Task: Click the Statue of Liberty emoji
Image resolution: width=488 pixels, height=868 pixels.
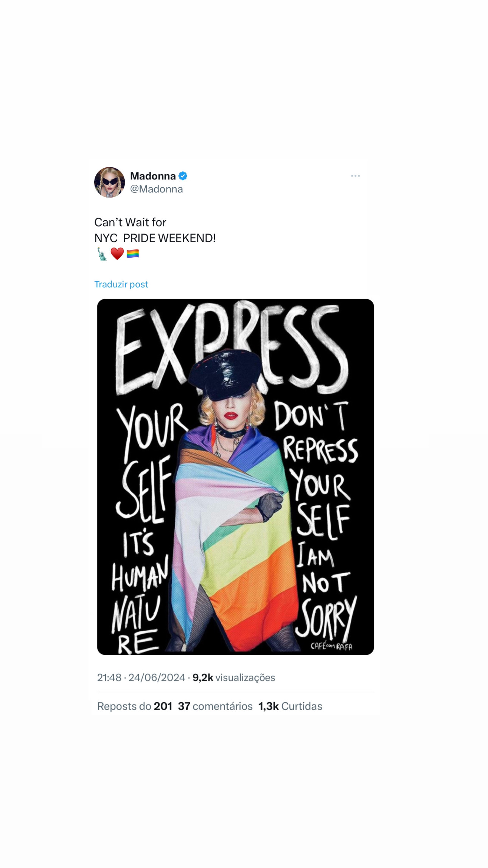Action: point(102,254)
